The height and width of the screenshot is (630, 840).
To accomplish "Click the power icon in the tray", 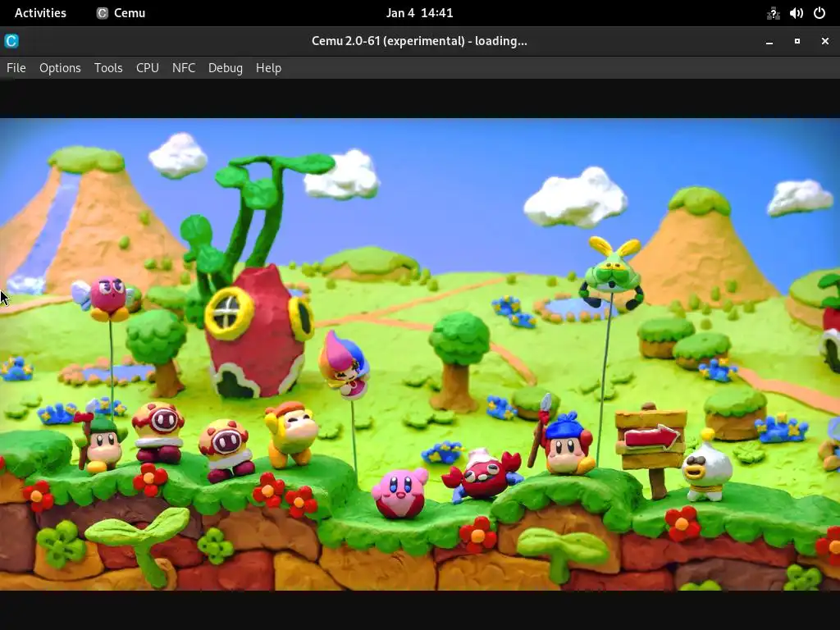I will [819, 13].
